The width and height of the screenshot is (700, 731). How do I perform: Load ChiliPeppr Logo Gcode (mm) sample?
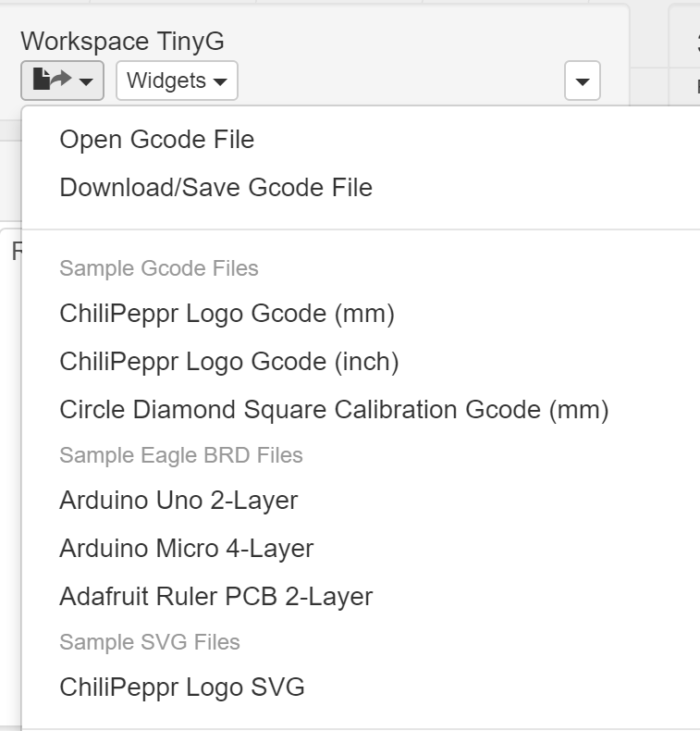(x=227, y=315)
